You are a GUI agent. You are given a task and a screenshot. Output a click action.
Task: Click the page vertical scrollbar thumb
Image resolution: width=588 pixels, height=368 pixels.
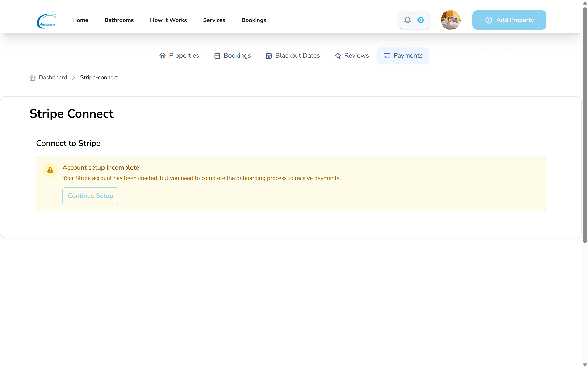click(585, 125)
